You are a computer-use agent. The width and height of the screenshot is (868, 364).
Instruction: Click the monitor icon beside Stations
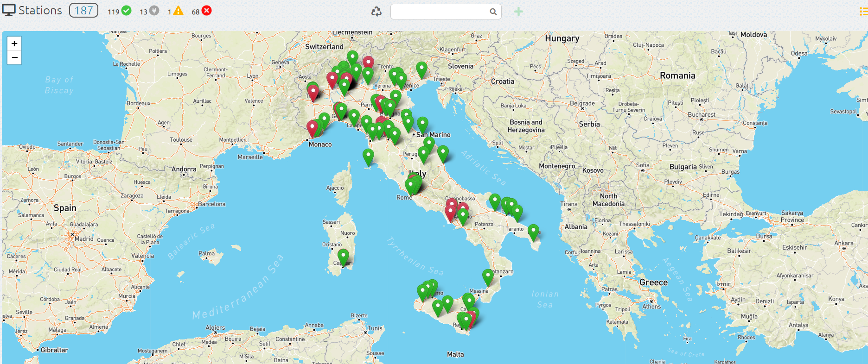(x=9, y=10)
